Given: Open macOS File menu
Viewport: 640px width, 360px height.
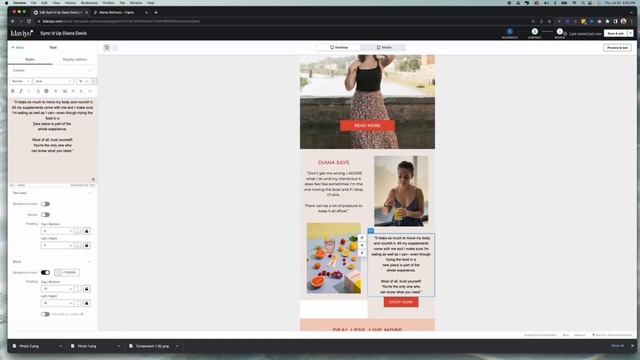Looking at the screenshot, I should tap(33, 3).
